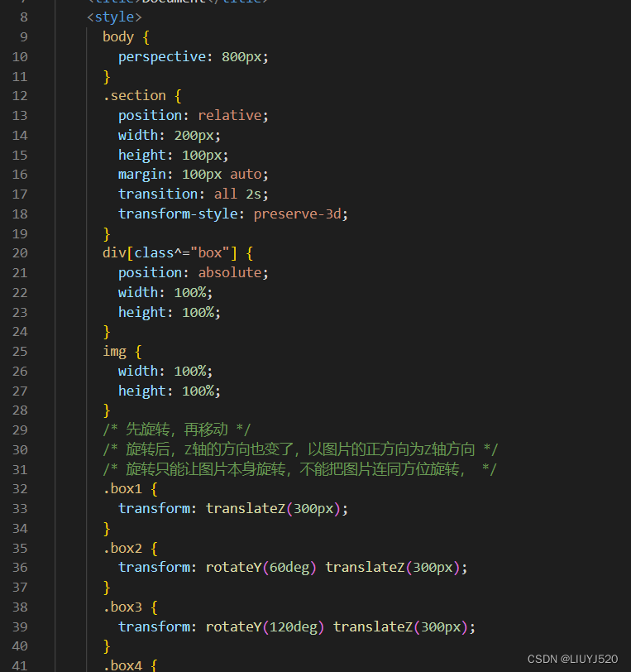Click line number 8 in gutter

click(23, 17)
